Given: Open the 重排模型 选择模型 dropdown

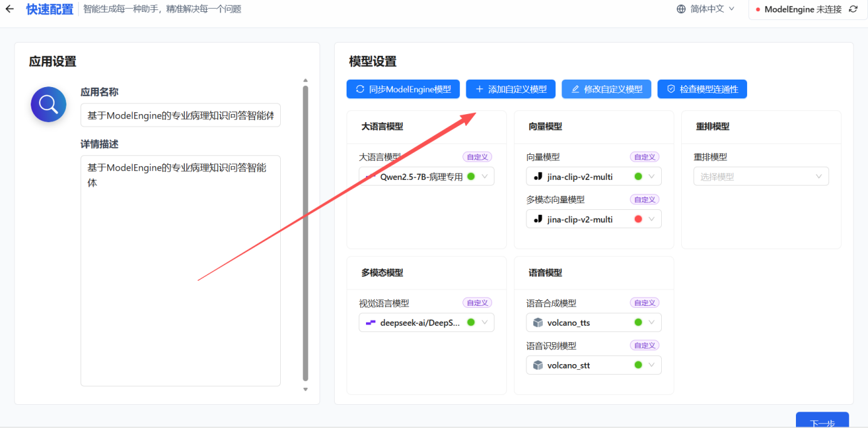Looking at the screenshot, I should 761,177.
